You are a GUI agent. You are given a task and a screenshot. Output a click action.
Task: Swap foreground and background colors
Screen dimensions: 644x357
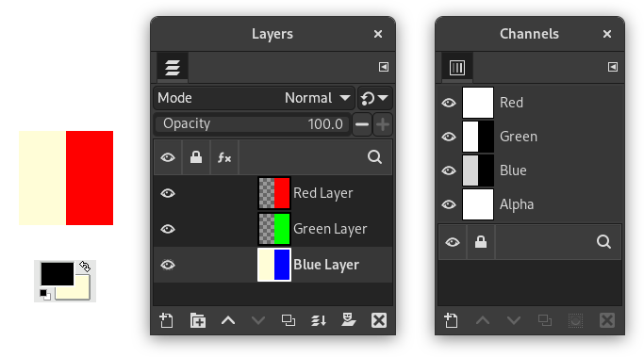click(x=85, y=267)
